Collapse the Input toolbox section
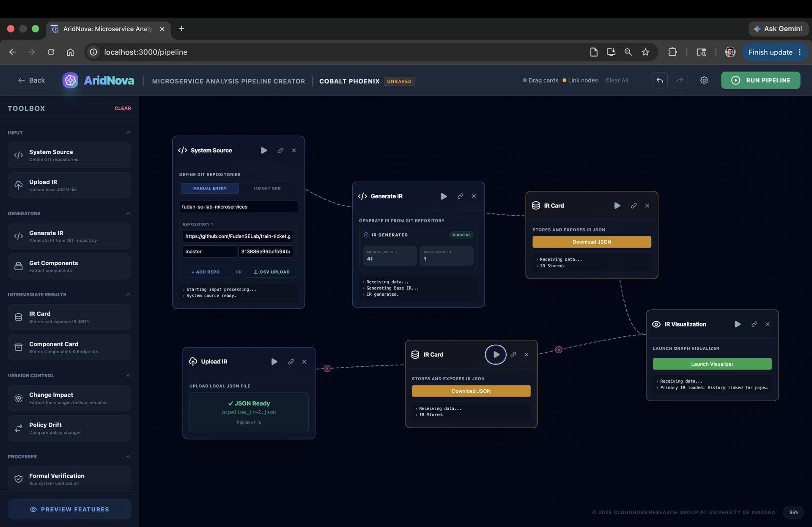Viewport: 812px width, 527px height. click(x=128, y=133)
